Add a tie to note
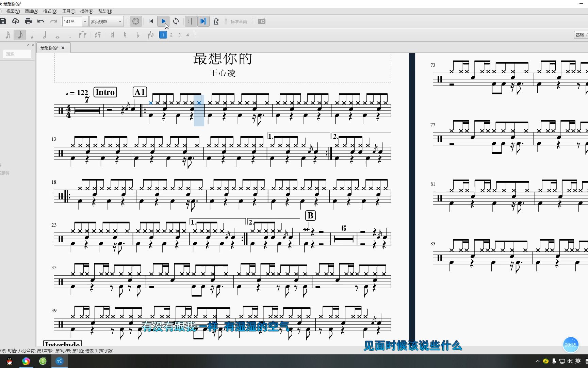Image resolution: width=588 pixels, height=368 pixels. (x=82, y=35)
